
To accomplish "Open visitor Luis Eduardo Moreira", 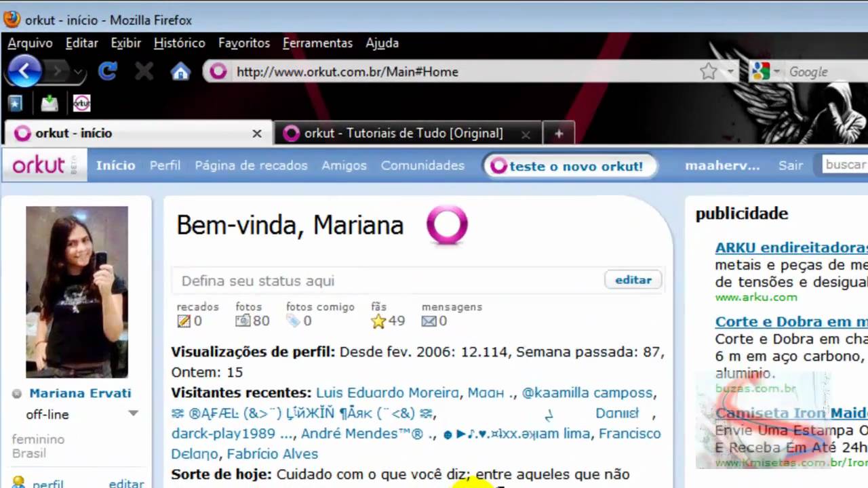I will [387, 392].
